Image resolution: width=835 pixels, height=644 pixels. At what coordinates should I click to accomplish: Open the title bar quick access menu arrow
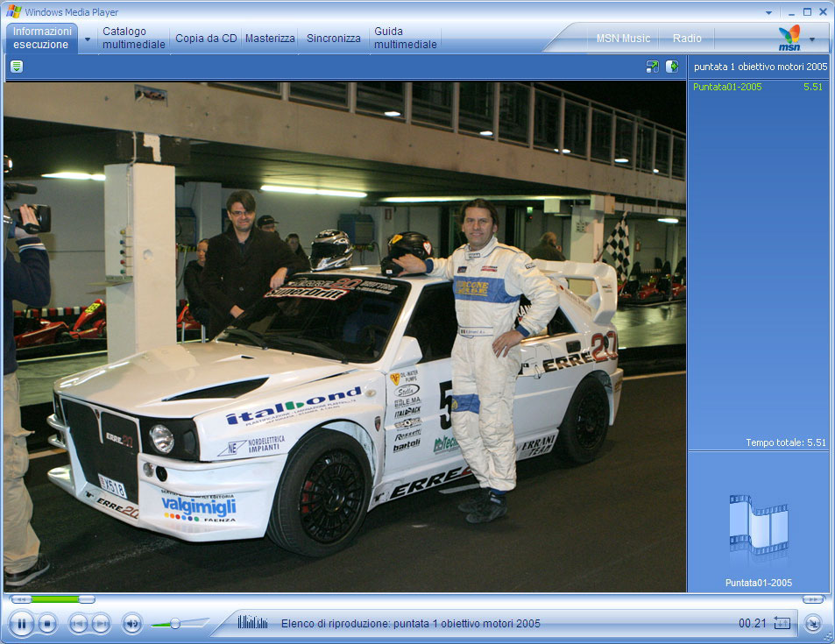(x=768, y=13)
